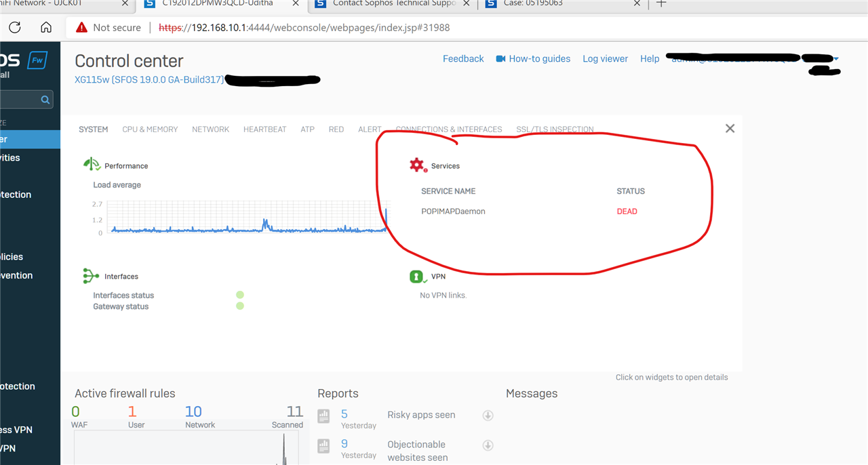The height and width of the screenshot is (465, 868).
Task: Download the Objectionable websites seen report
Action: [x=488, y=445]
